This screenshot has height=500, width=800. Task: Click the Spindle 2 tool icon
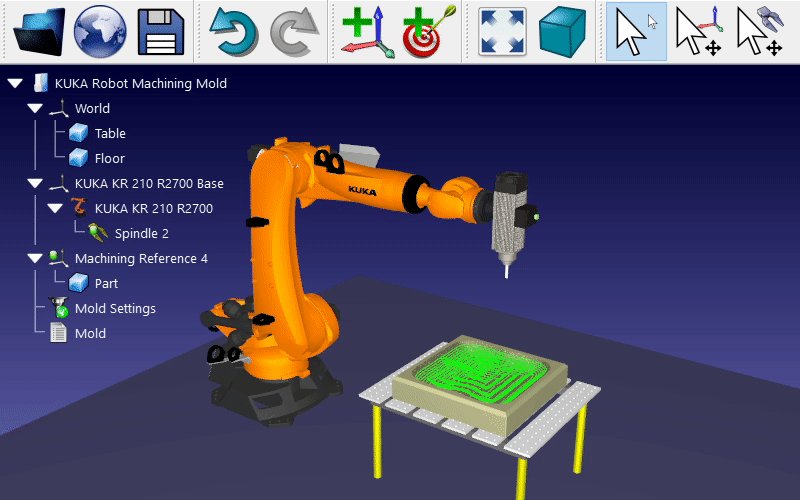98,233
